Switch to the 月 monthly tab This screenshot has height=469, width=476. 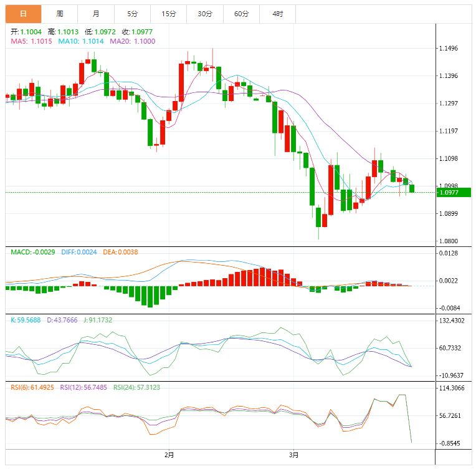coord(96,14)
